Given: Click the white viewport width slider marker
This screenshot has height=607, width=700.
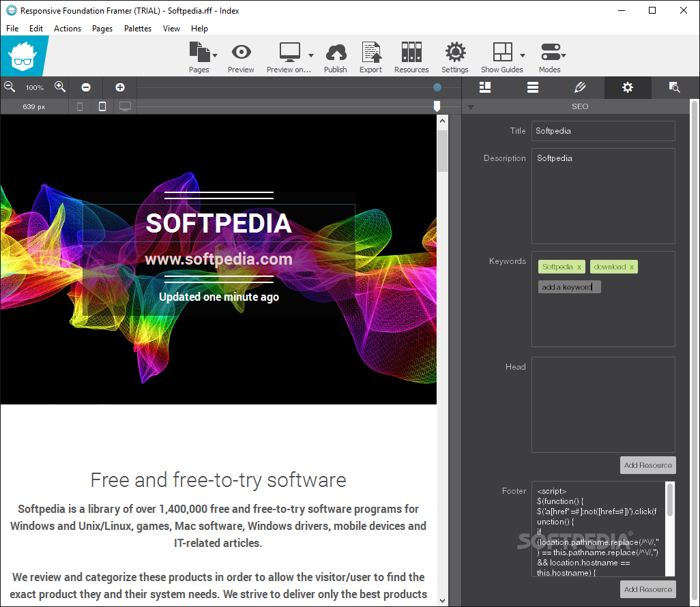Looking at the screenshot, I should coord(437,106).
